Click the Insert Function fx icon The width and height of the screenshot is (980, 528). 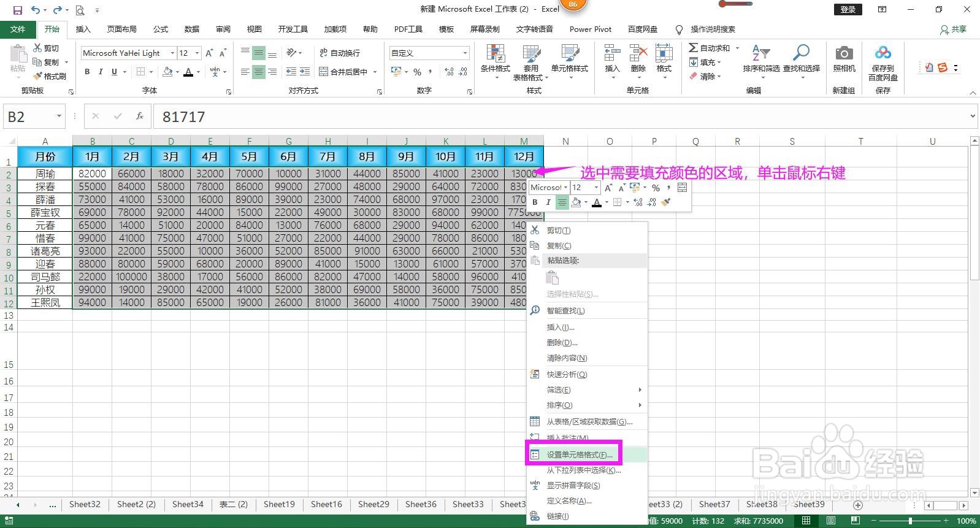click(140, 116)
